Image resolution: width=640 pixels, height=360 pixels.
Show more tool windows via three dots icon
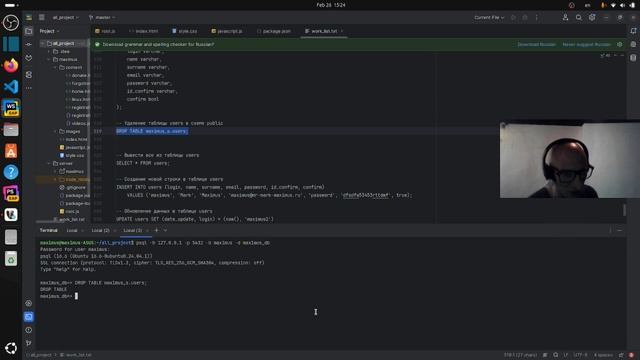click(x=29, y=88)
